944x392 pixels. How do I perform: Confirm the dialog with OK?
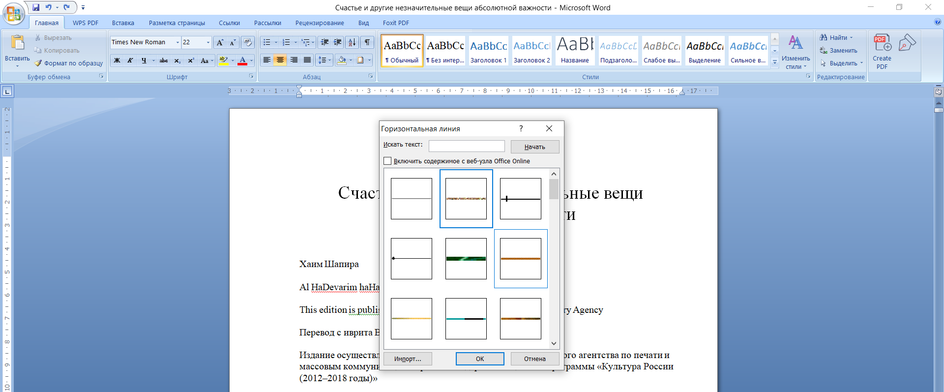click(x=480, y=358)
